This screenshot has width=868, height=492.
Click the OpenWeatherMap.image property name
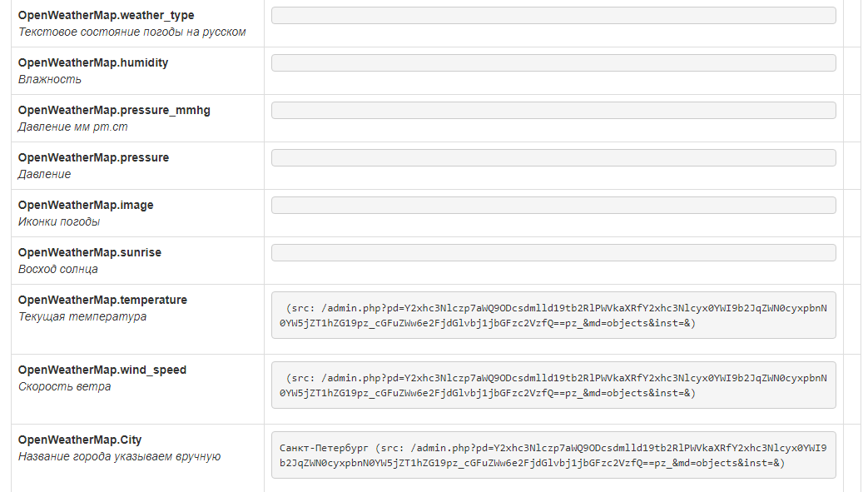86,206
